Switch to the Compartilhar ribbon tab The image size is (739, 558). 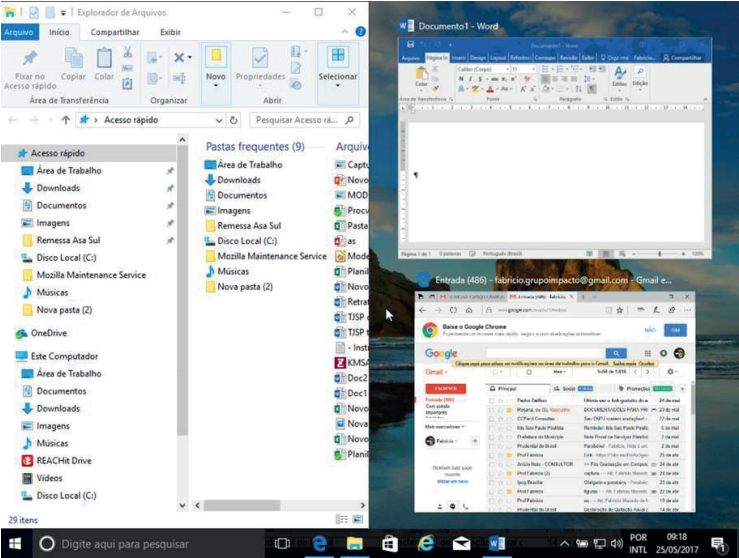pos(115,32)
